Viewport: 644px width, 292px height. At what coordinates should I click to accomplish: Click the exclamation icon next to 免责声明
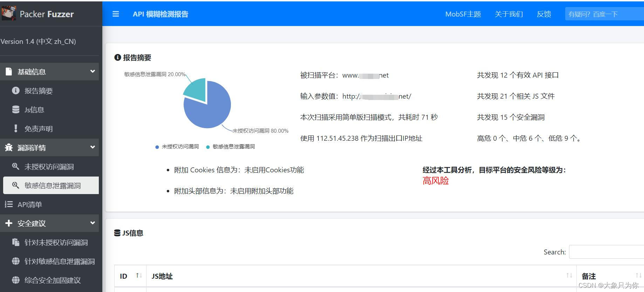click(16, 128)
